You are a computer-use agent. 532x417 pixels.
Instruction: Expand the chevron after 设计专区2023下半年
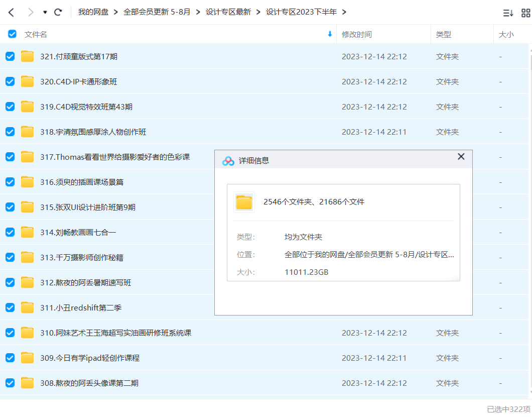pyautogui.click(x=344, y=12)
